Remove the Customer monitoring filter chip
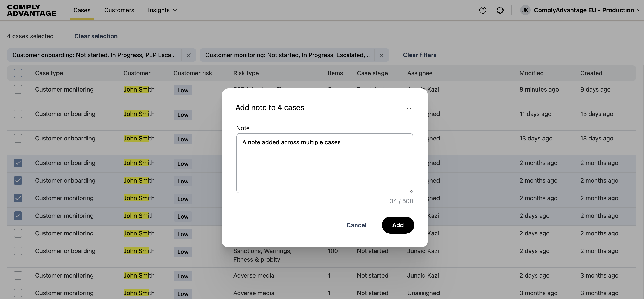 tap(381, 55)
